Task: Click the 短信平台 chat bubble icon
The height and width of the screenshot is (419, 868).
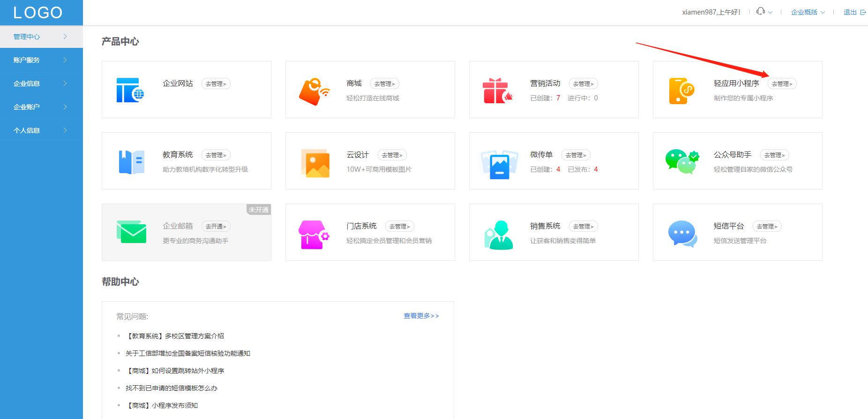Action: 682,234
